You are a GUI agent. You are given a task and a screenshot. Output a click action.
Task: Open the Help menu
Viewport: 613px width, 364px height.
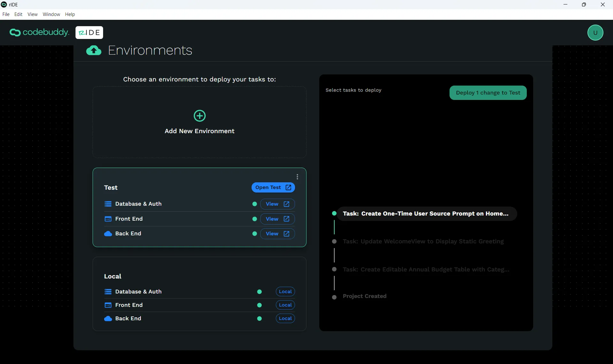tap(70, 14)
